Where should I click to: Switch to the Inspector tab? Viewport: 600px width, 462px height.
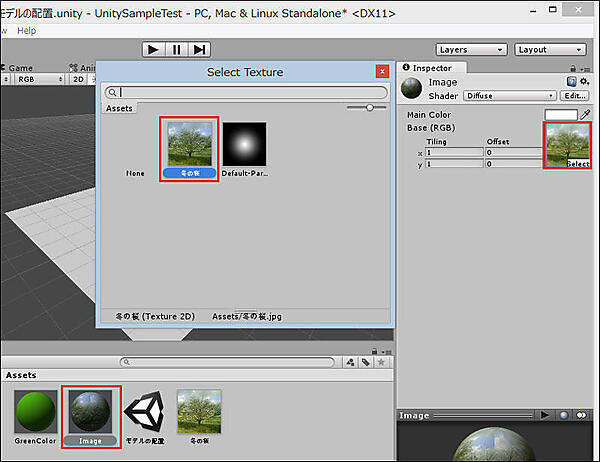431,68
